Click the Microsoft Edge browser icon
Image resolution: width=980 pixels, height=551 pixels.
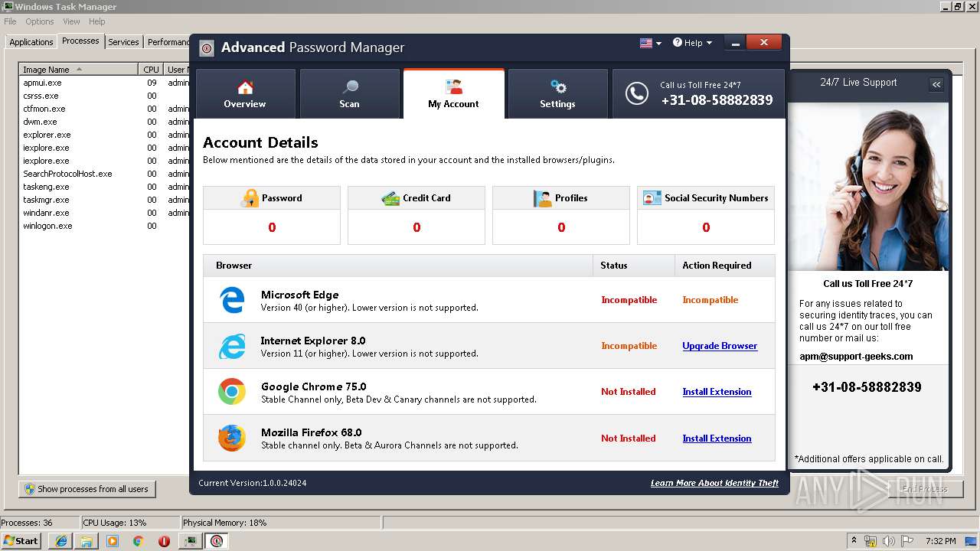[x=232, y=300]
